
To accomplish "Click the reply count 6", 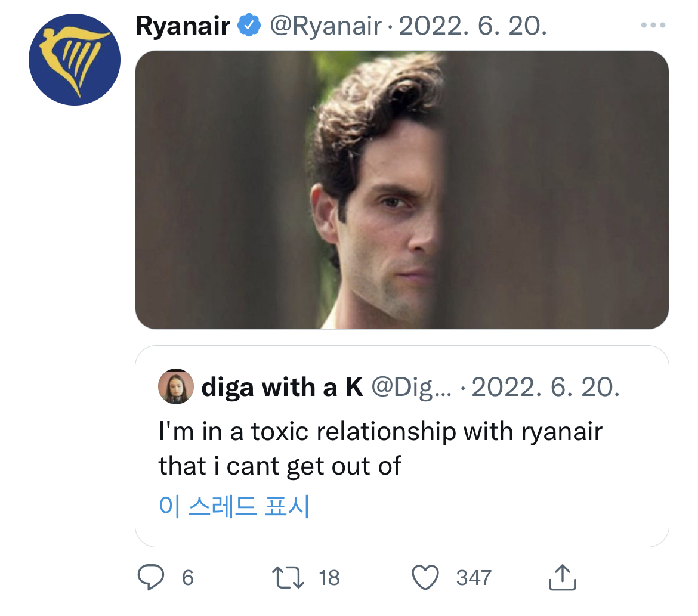I will (x=188, y=578).
